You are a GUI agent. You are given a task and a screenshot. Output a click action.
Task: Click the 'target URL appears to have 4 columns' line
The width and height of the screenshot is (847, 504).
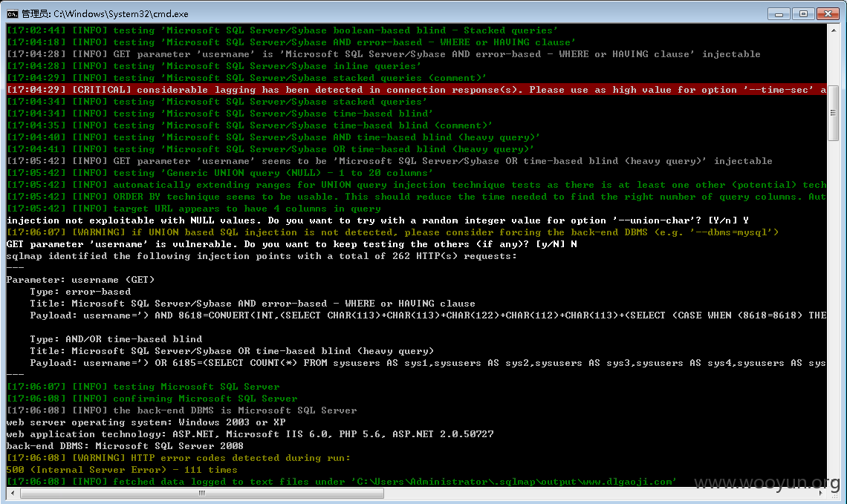[193, 209]
